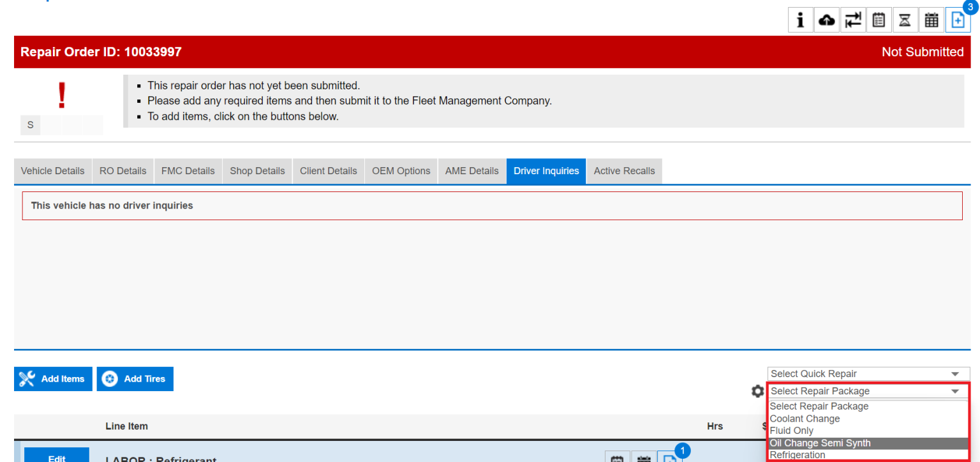Screen dimensions: 980x462
Task: Click the Add Items button
Action: pos(53,379)
